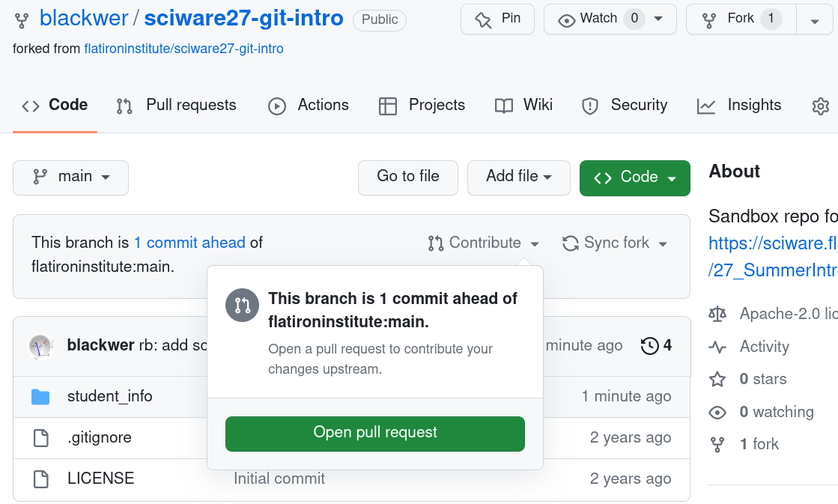Image resolution: width=838 pixels, height=504 pixels.
Task: Click the pull request icon in popup
Action: 242,306
